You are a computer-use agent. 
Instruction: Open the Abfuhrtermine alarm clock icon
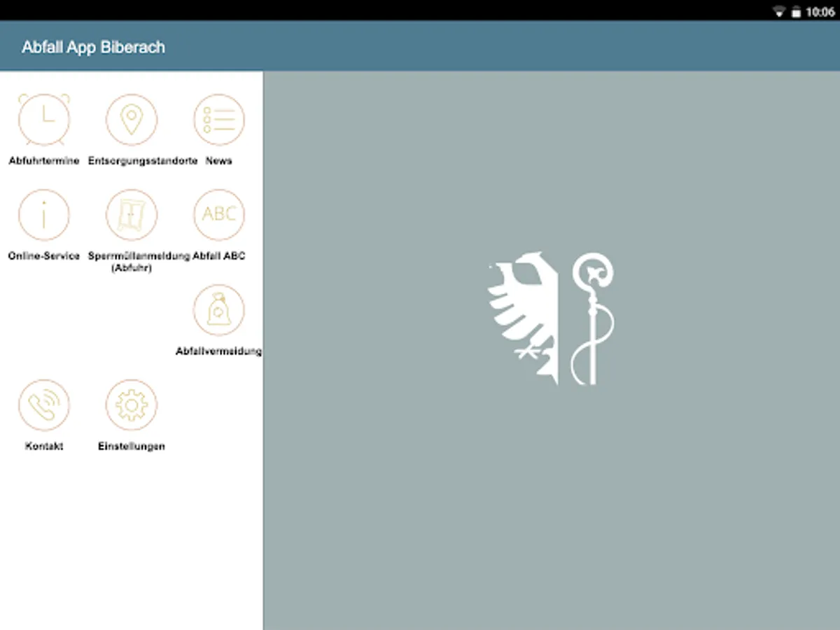click(x=44, y=118)
